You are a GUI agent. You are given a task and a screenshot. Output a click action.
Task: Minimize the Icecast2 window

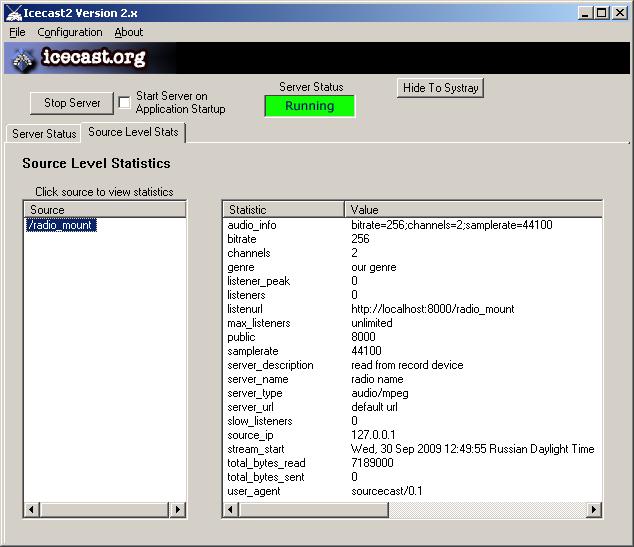(x=584, y=13)
